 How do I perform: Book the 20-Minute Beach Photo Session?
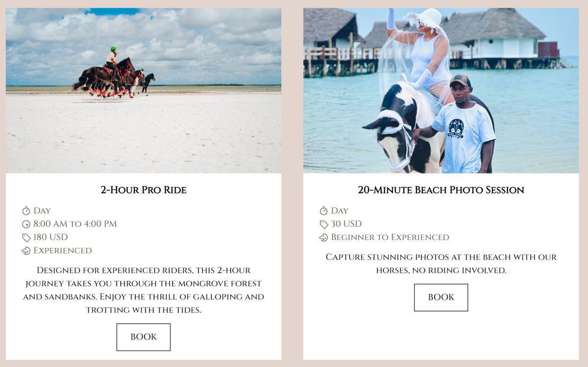441,297
